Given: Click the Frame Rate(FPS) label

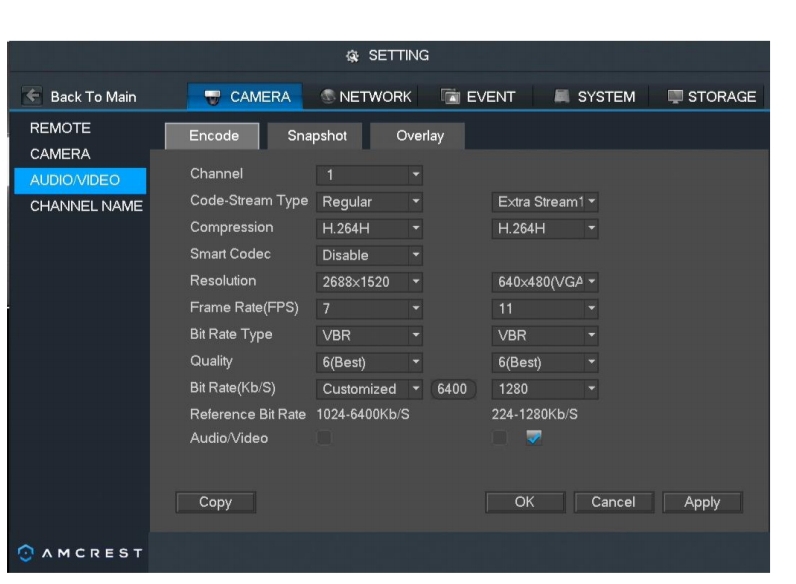Looking at the screenshot, I should click(244, 308).
